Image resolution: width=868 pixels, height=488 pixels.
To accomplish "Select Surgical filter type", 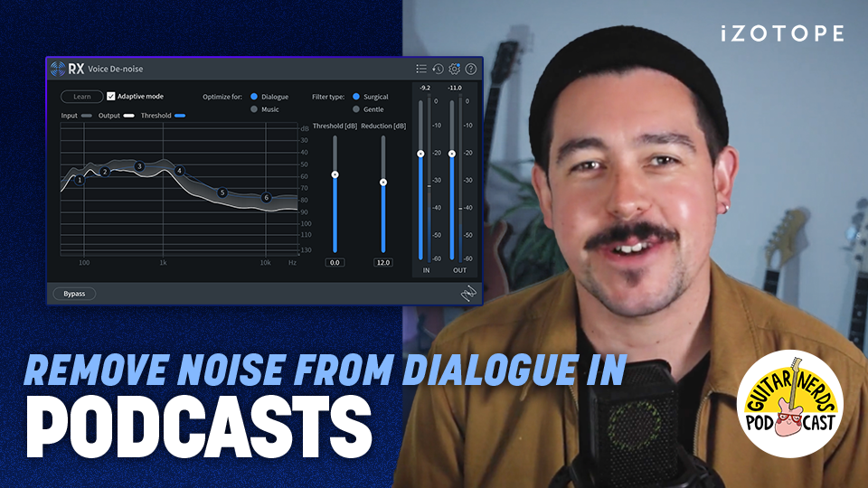I will pyautogui.click(x=356, y=97).
